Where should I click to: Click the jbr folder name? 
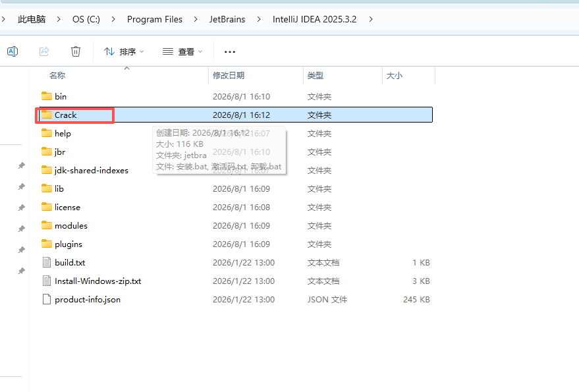click(60, 152)
